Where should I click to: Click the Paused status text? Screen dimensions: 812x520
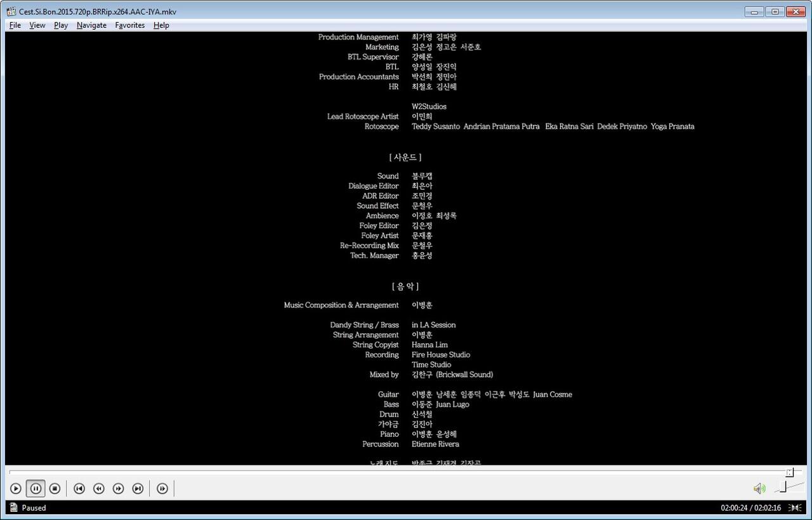tap(34, 508)
